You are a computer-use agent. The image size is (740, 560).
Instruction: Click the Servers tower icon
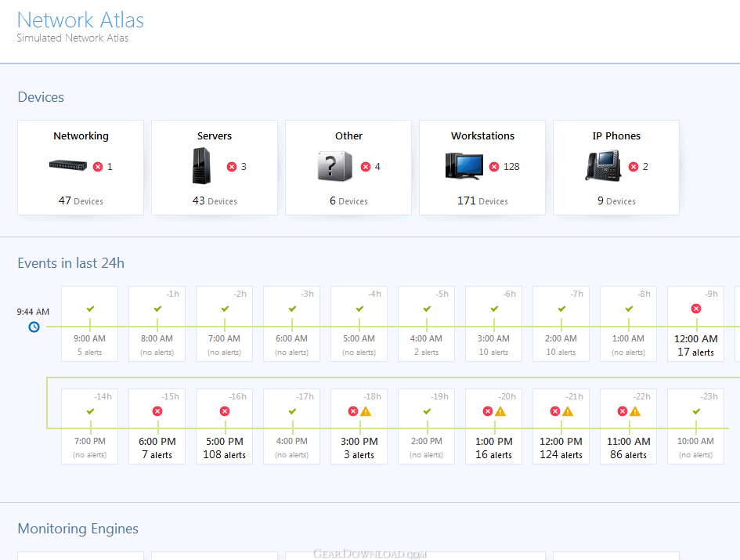click(201, 166)
